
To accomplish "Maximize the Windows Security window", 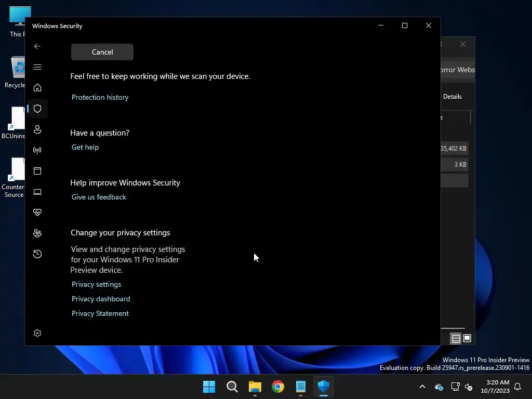I will coord(404,26).
